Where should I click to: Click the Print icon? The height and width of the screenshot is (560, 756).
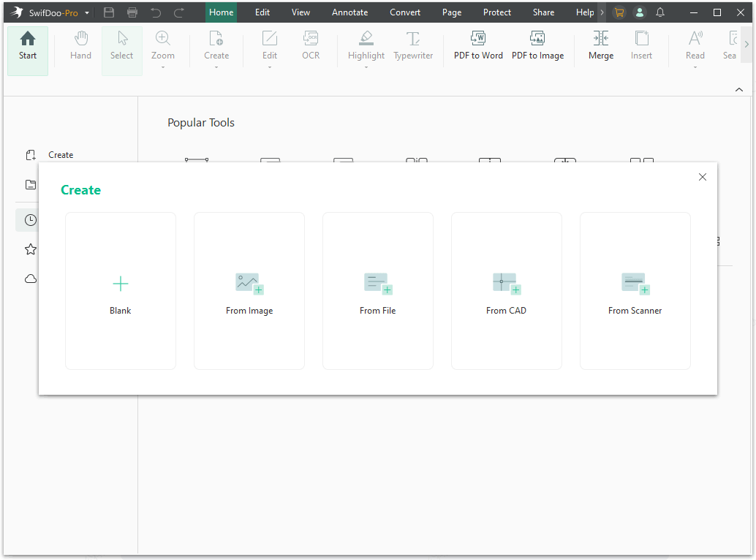click(x=132, y=12)
